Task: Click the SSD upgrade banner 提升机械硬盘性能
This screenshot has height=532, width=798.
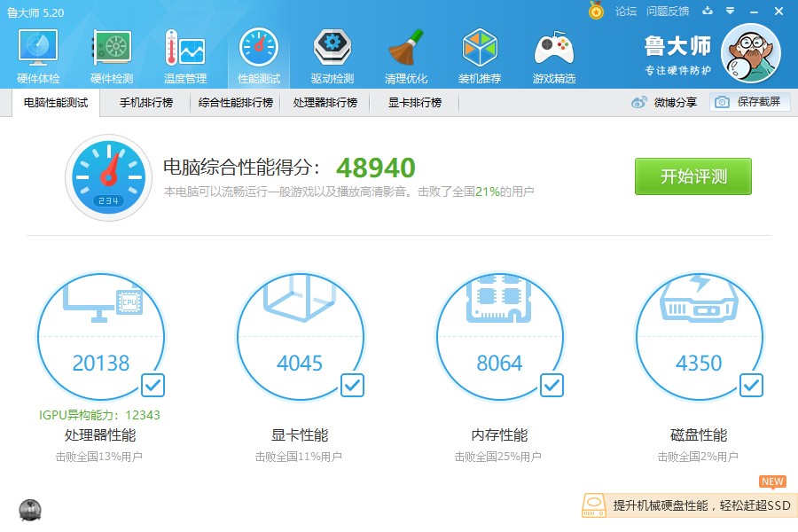Action: coord(690,505)
